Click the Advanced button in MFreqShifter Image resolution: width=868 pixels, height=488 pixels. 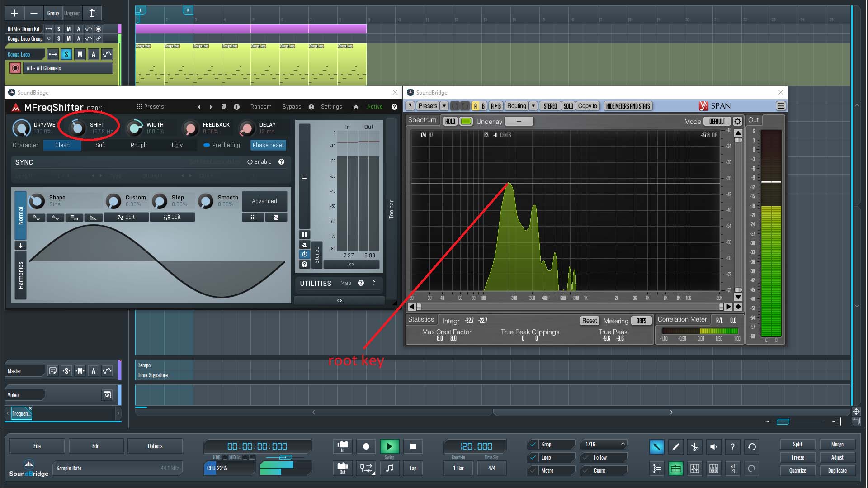264,201
